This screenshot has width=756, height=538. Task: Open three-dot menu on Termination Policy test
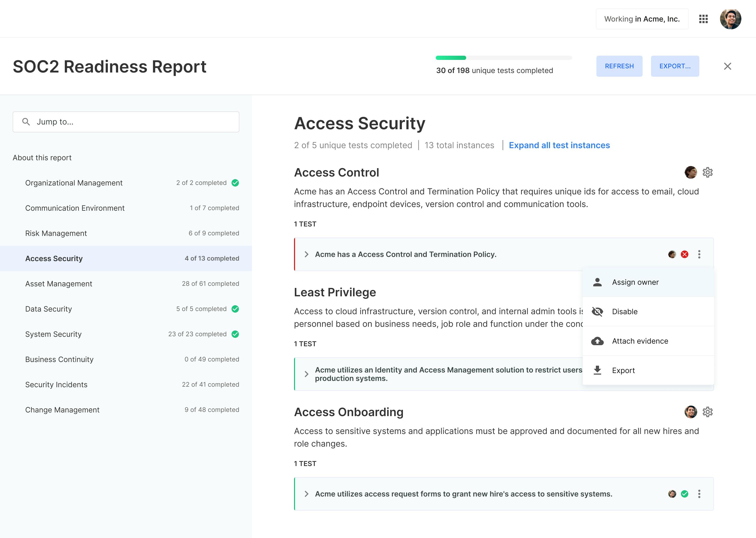[x=699, y=255]
